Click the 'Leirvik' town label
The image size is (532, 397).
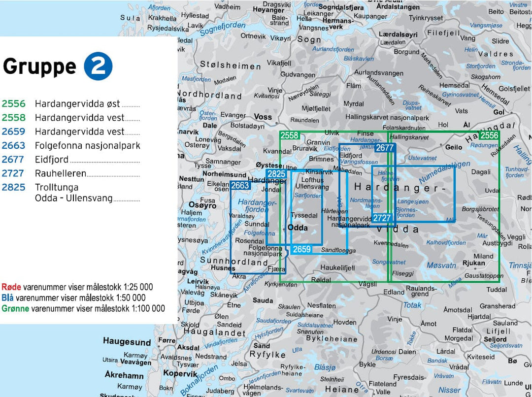point(198,281)
